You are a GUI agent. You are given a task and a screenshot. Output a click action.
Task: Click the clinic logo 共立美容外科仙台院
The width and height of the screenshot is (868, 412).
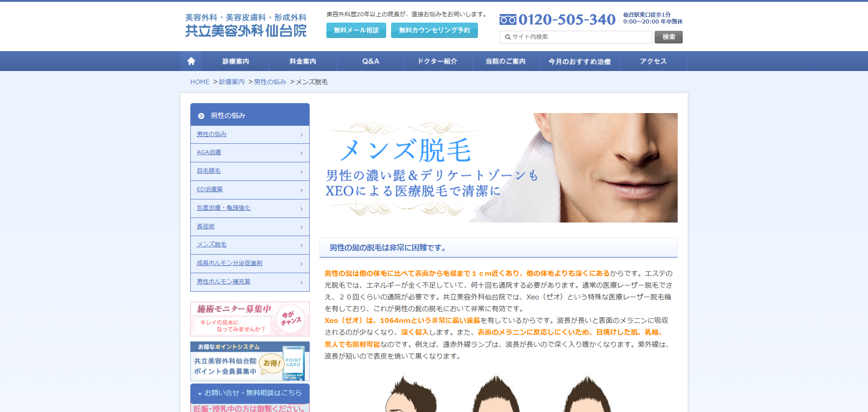245,25
